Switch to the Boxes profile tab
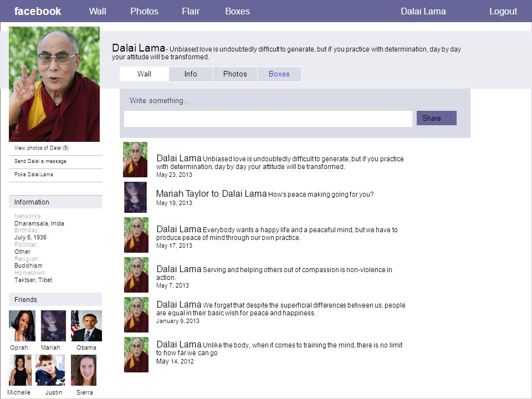 [279, 74]
